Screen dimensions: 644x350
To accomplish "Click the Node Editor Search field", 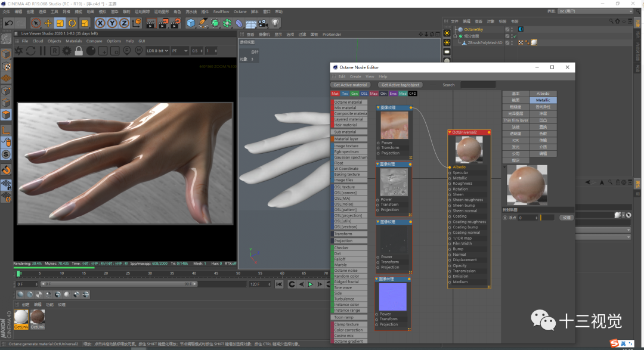I will point(478,85).
